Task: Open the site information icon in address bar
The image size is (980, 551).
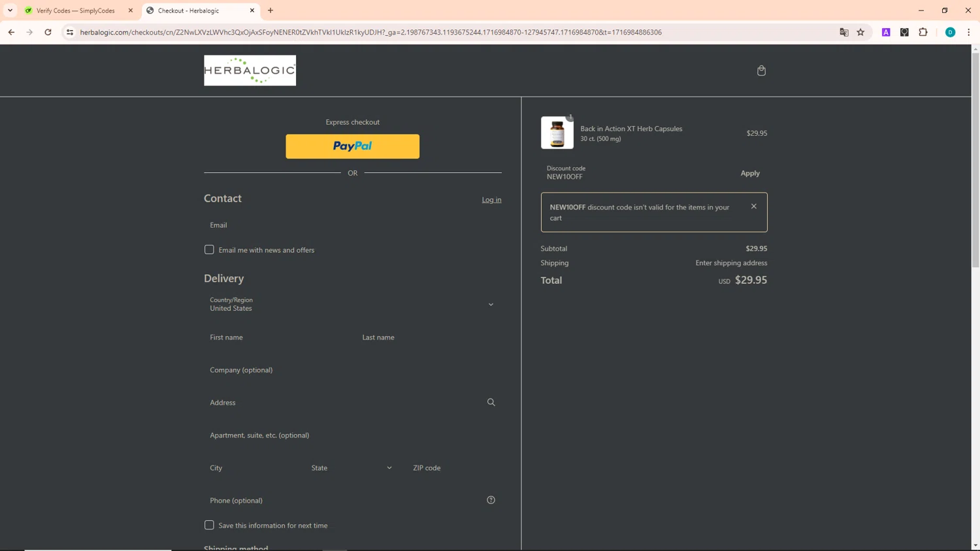Action: click(70, 32)
